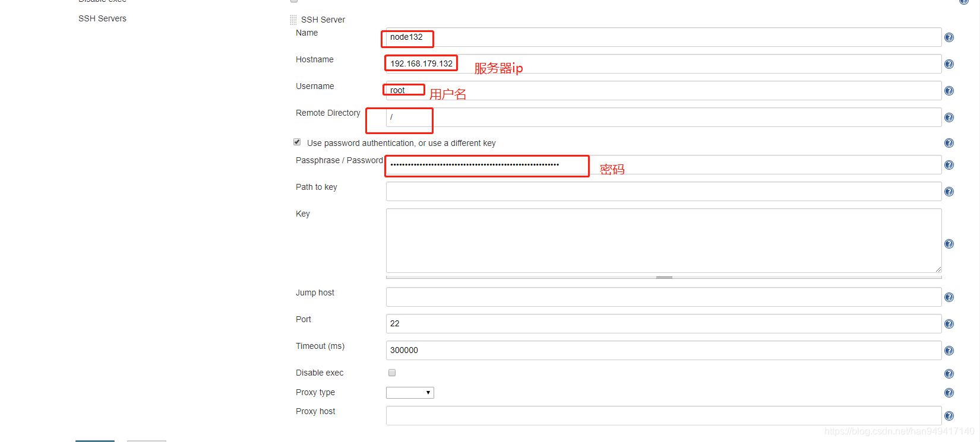Click the Remote Directory label
980x442 pixels.
tap(328, 113)
